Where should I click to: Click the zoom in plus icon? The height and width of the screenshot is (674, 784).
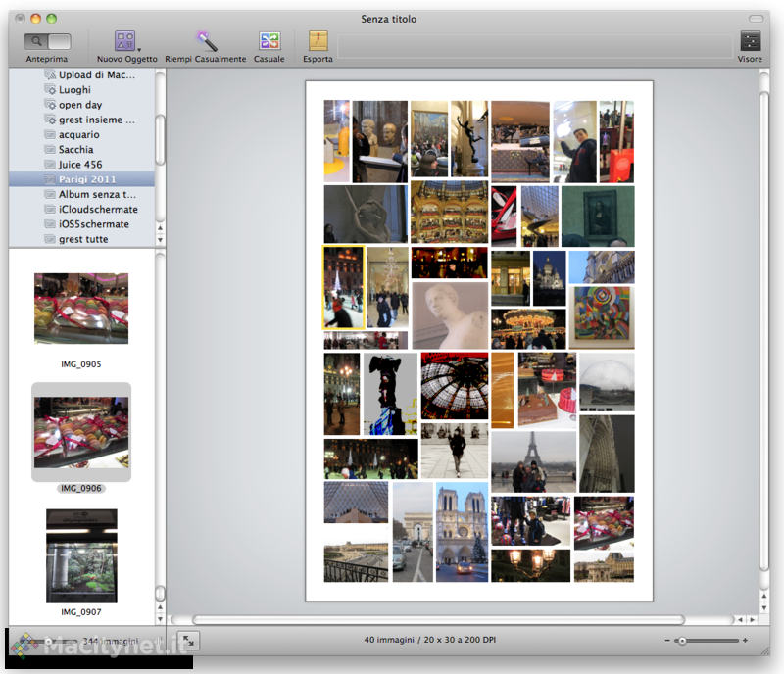coord(745,641)
